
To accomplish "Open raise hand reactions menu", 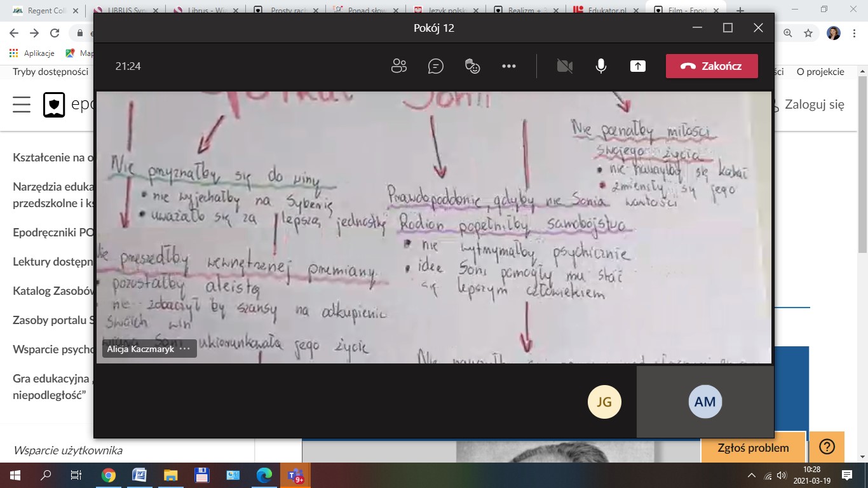I will point(472,66).
